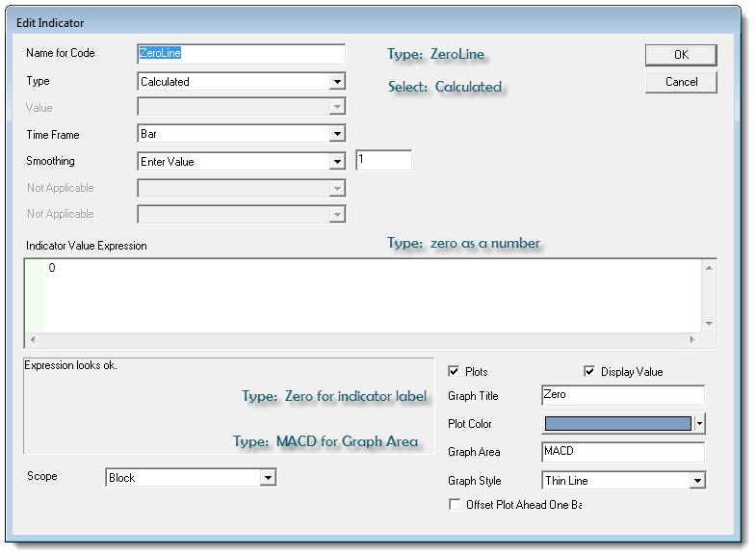Screen dimensions: 756x557
Task: Click the expression editor scroll up arrow
Action: pos(709,269)
